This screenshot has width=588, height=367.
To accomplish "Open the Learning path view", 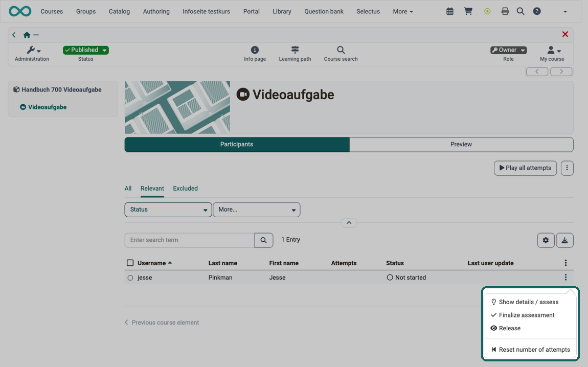I will tap(295, 54).
